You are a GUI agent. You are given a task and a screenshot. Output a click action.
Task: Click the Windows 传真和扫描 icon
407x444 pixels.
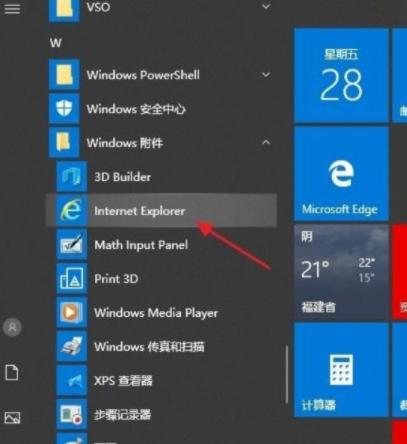(72, 346)
